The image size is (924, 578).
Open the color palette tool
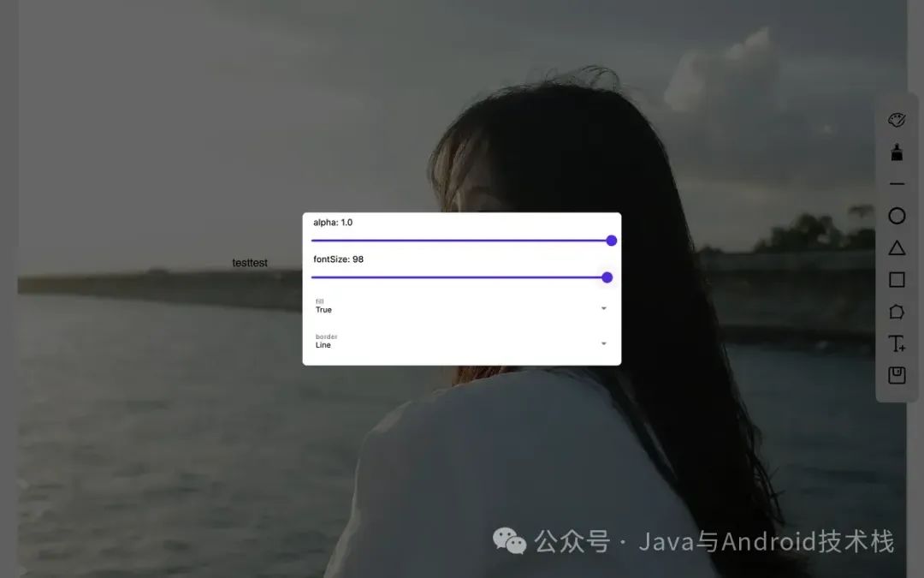click(897, 121)
